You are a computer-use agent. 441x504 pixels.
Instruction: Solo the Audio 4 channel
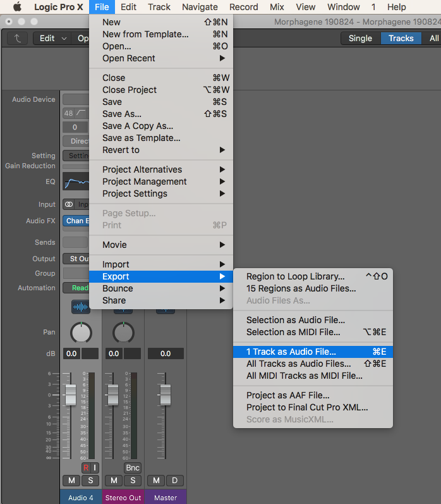[x=90, y=481]
